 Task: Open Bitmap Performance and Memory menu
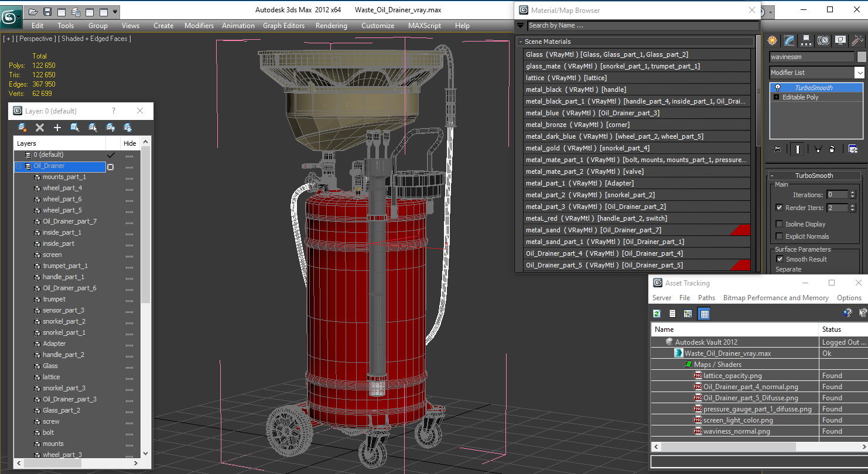pyautogui.click(x=775, y=298)
